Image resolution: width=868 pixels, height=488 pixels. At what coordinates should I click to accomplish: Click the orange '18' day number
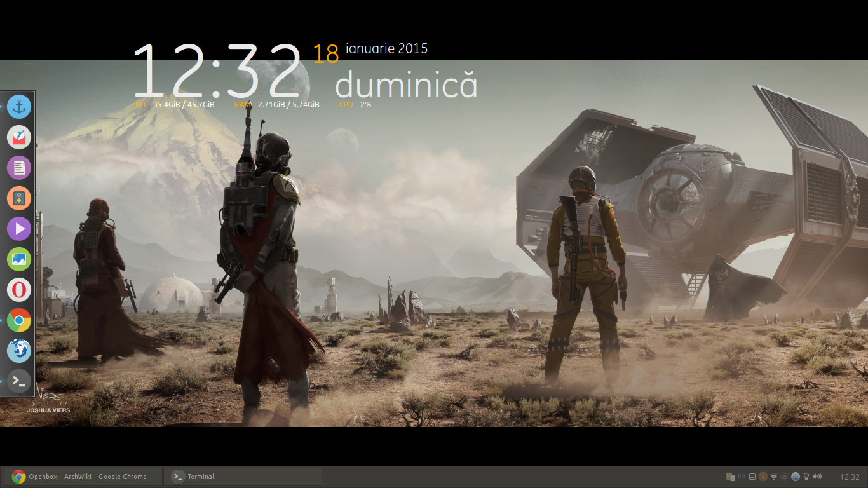tap(325, 55)
